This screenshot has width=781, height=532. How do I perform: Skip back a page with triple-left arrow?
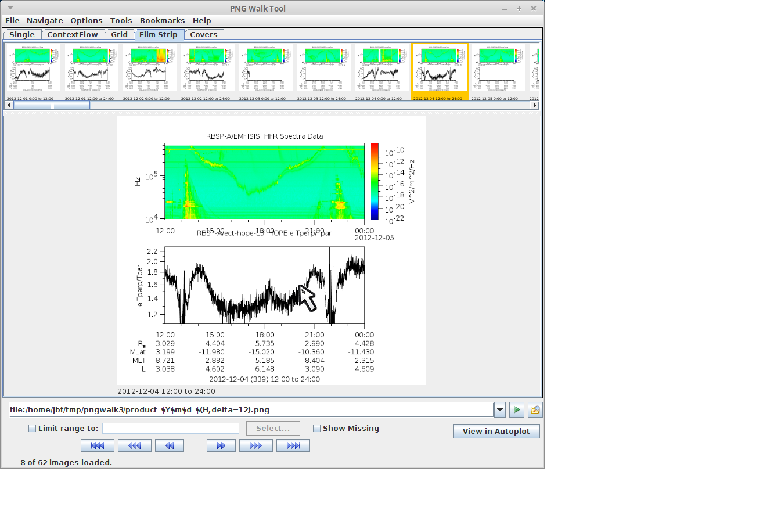point(134,445)
